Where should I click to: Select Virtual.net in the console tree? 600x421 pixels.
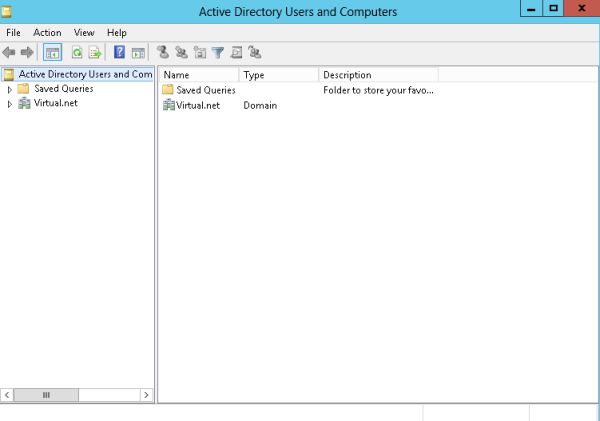pos(55,103)
